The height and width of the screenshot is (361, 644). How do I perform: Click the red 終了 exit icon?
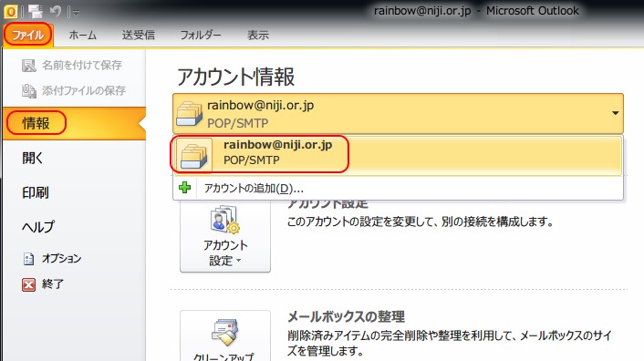click(29, 284)
